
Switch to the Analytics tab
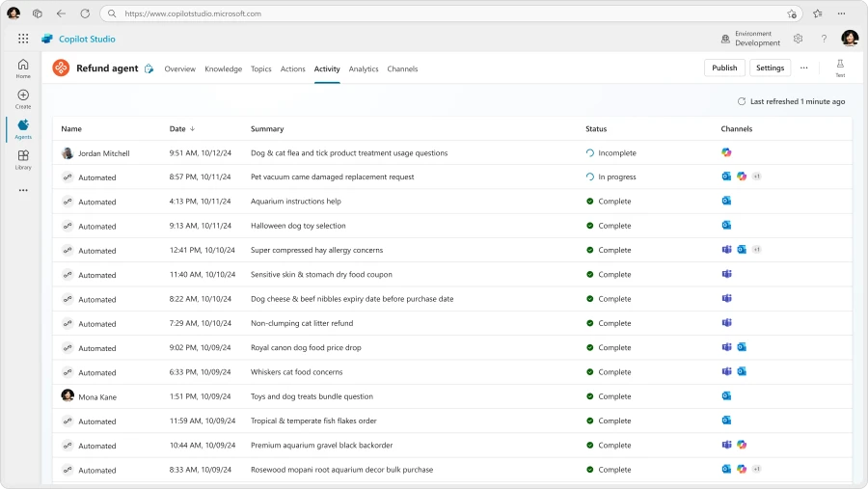[364, 68]
